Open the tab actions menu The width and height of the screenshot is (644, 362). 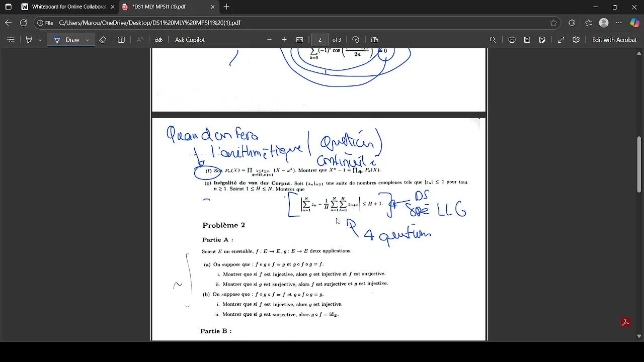tap(9, 7)
